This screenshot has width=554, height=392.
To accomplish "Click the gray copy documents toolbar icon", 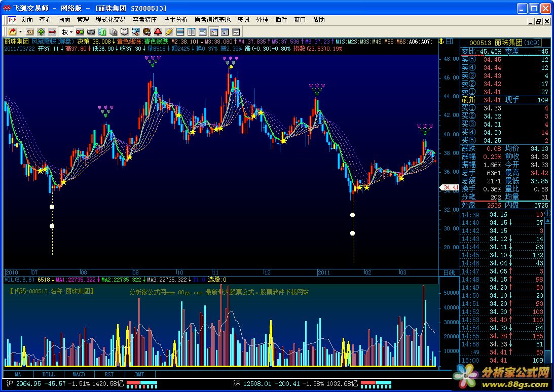I will click(114, 32).
